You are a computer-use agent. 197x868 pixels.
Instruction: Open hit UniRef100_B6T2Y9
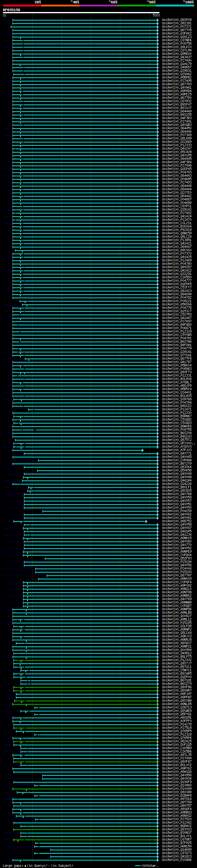pyautogui.click(x=177, y=463)
